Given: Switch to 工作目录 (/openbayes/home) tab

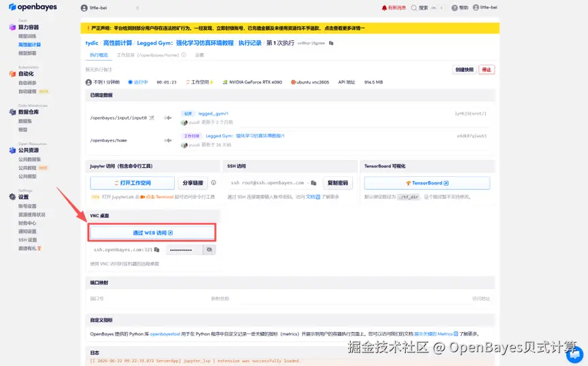Looking at the screenshot, I should point(148,55).
